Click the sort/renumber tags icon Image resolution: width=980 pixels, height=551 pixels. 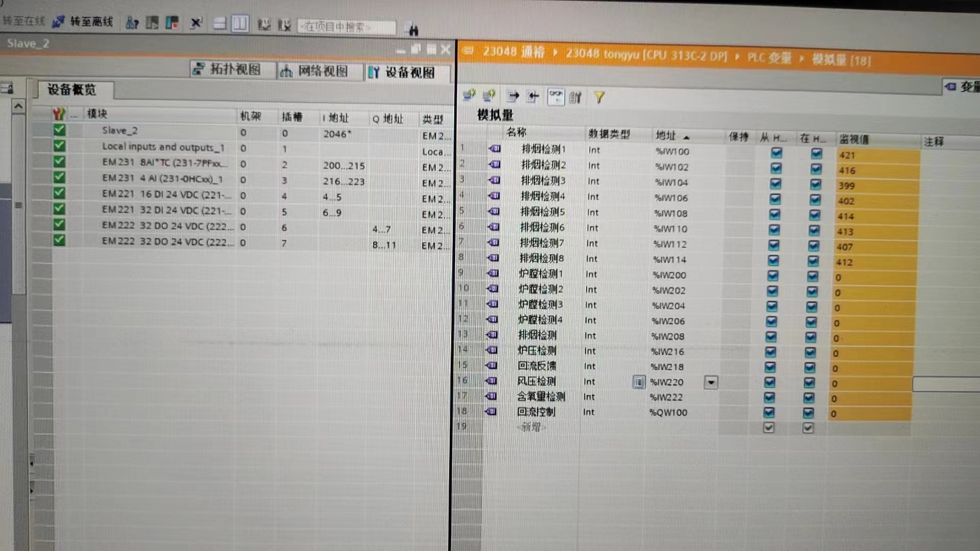click(x=575, y=97)
